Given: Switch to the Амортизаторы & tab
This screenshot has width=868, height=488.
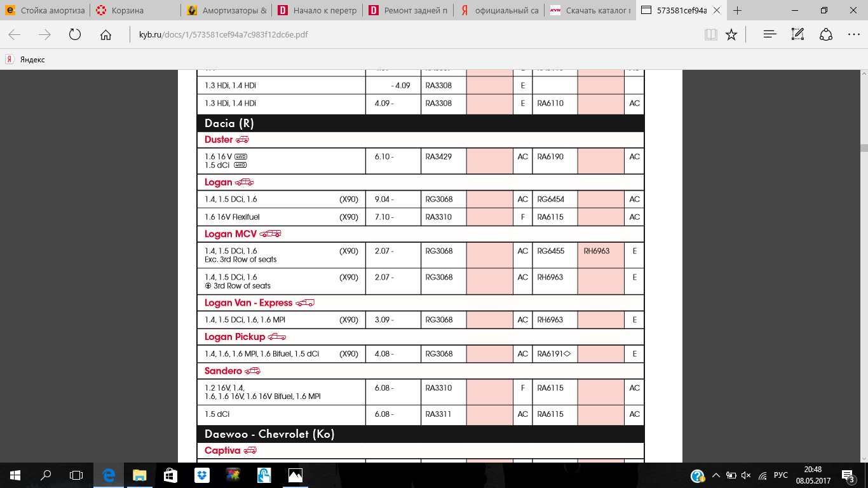Looking at the screenshot, I should 227,10.
